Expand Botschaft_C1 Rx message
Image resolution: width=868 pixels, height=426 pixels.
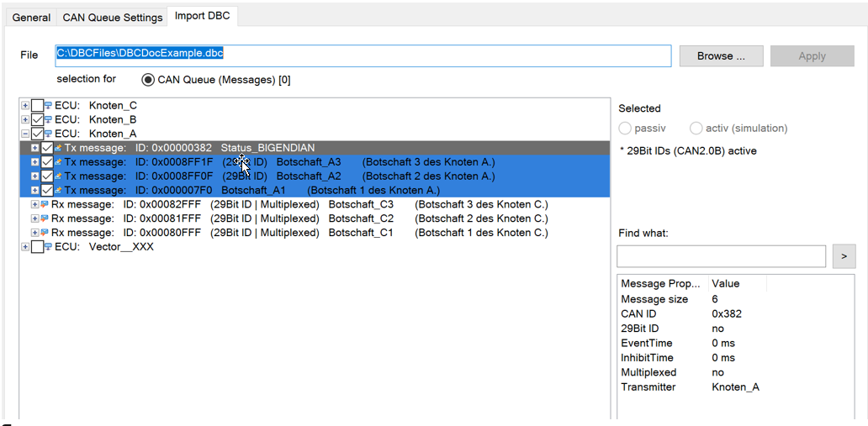coord(34,233)
